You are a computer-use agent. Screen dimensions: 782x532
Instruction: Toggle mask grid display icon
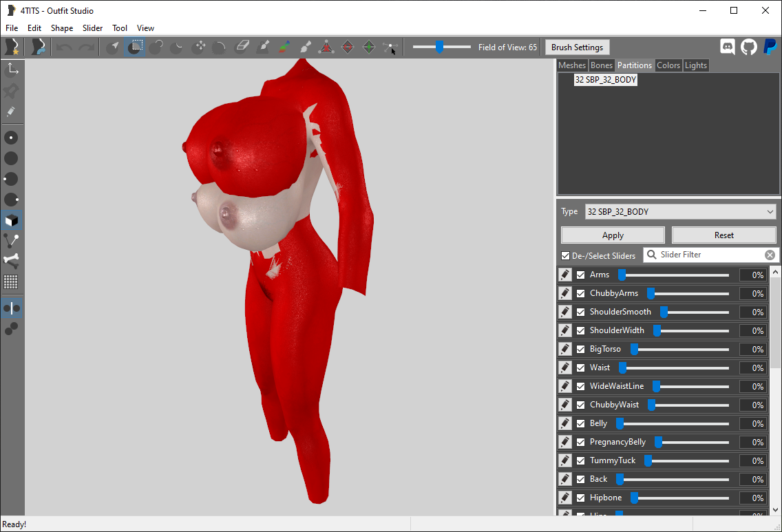click(x=12, y=281)
